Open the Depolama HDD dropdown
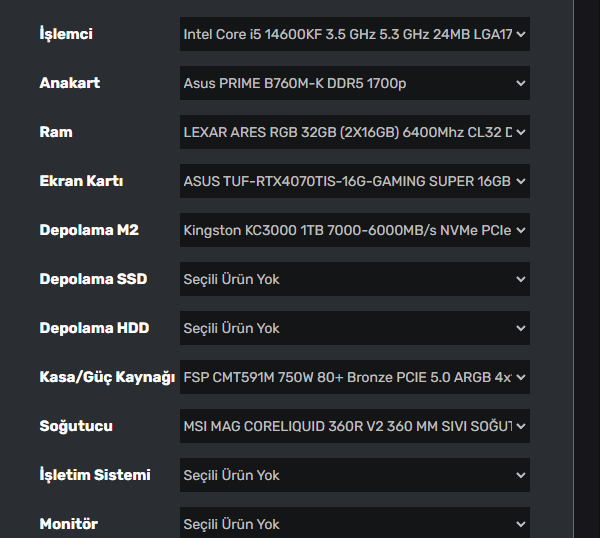 click(x=354, y=328)
